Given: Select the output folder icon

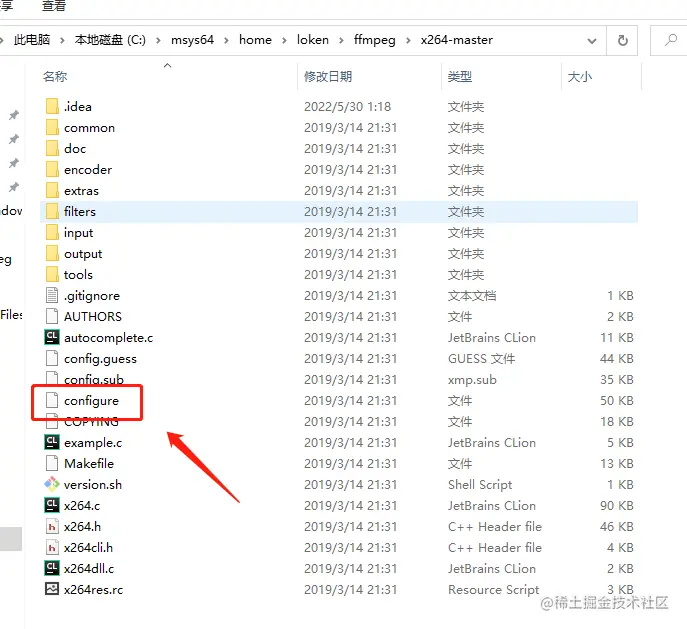Looking at the screenshot, I should click(52, 254).
